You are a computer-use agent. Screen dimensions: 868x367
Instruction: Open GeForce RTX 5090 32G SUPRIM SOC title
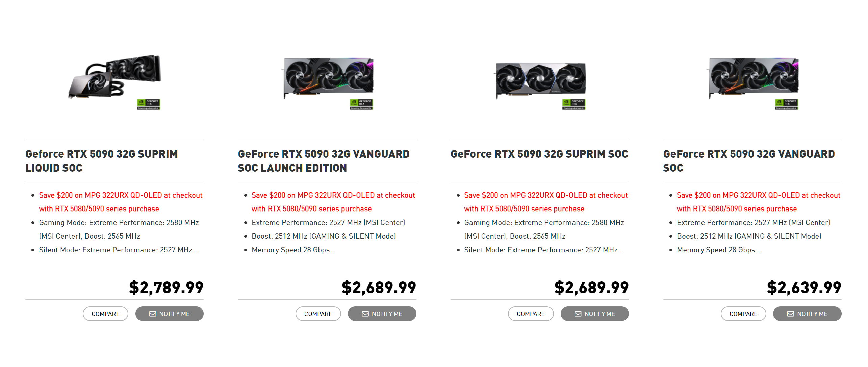pyautogui.click(x=539, y=154)
